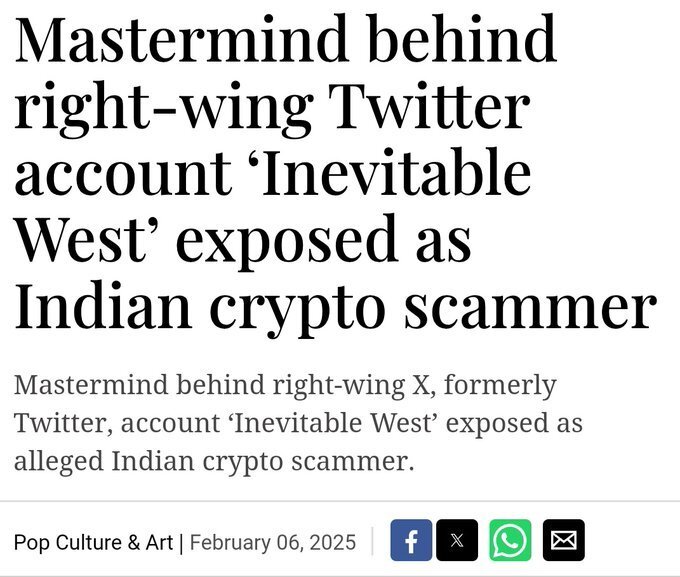
Task: Click the word "crypto" in the large headline
Action: coord(298,309)
